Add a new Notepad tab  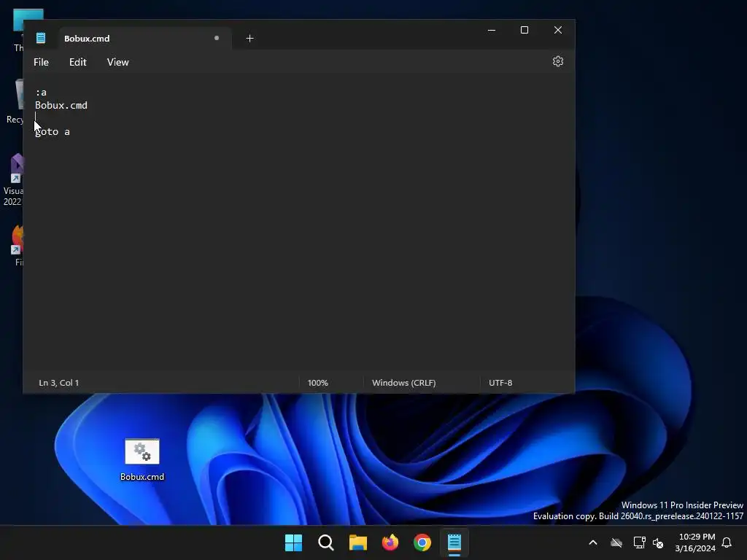(x=249, y=39)
